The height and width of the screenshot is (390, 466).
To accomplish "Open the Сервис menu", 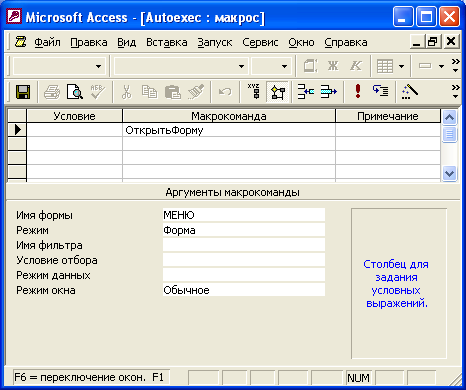I will (x=260, y=42).
